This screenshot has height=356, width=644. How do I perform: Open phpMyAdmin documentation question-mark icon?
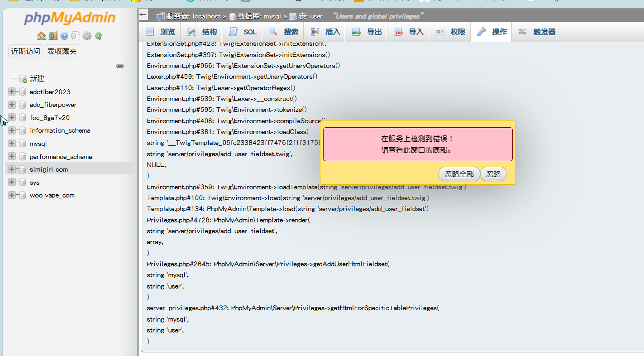click(64, 36)
